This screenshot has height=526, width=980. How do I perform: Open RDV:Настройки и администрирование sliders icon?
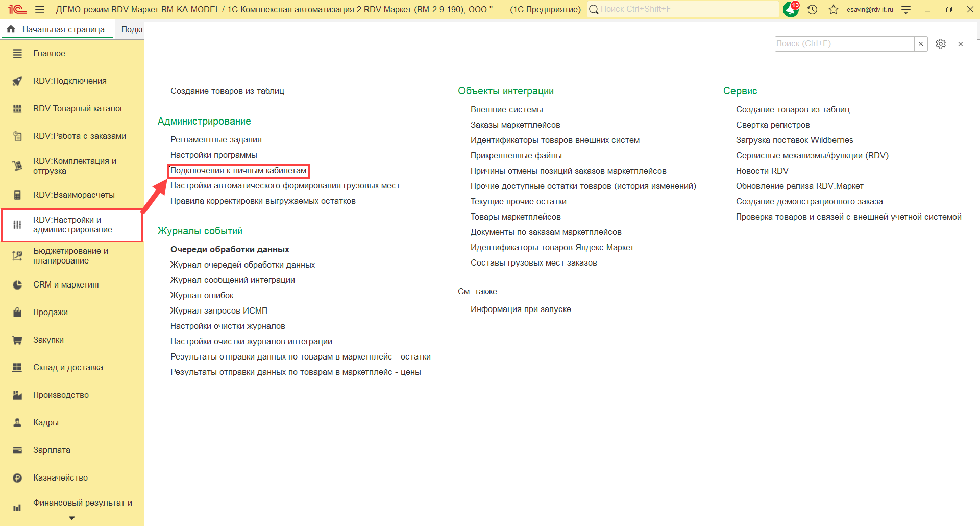[17, 225]
